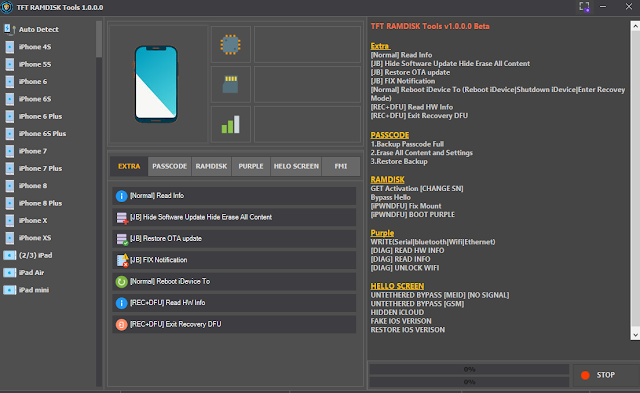Open the PURPLE tab
The image size is (640, 393).
tap(251, 167)
